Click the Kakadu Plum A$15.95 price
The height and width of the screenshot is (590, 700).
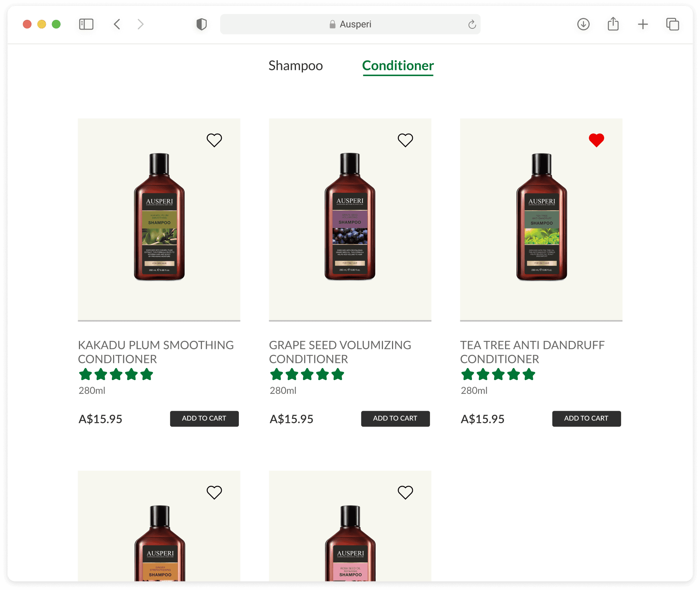tap(100, 419)
